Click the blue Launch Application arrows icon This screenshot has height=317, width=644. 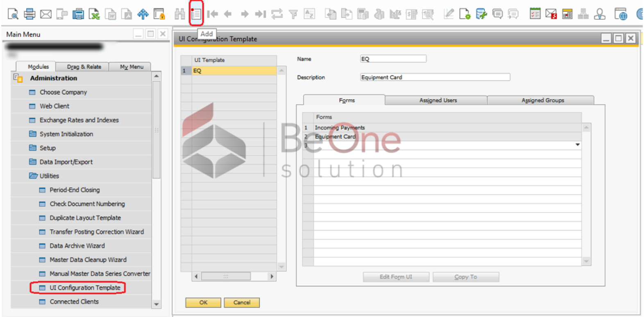tap(143, 14)
